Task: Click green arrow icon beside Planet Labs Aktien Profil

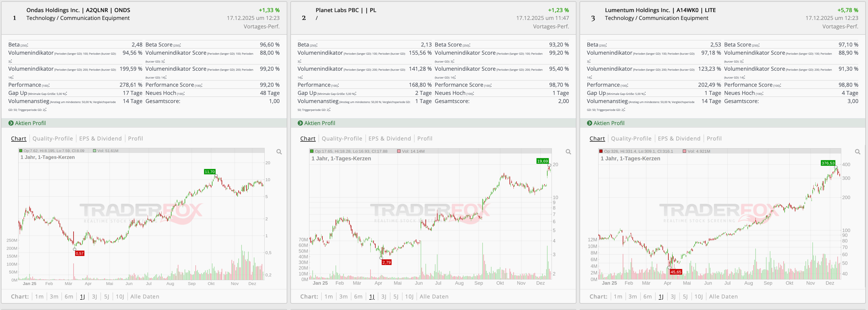Action: pyautogui.click(x=300, y=123)
